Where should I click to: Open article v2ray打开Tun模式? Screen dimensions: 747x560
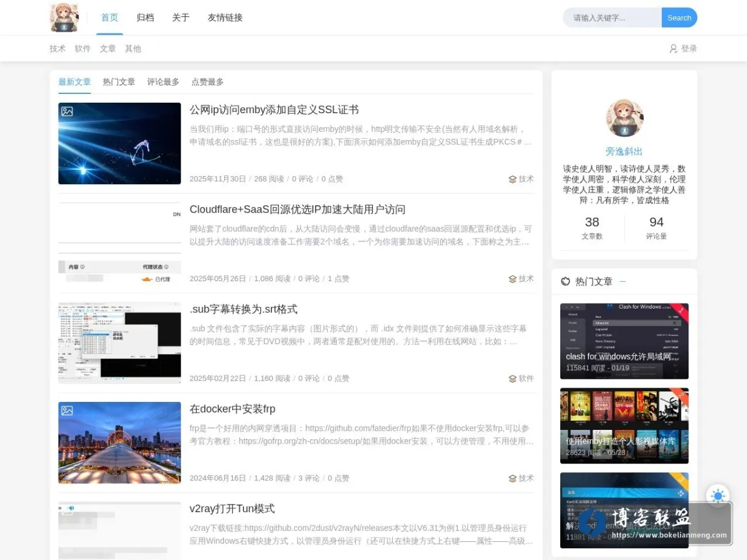pos(232,509)
